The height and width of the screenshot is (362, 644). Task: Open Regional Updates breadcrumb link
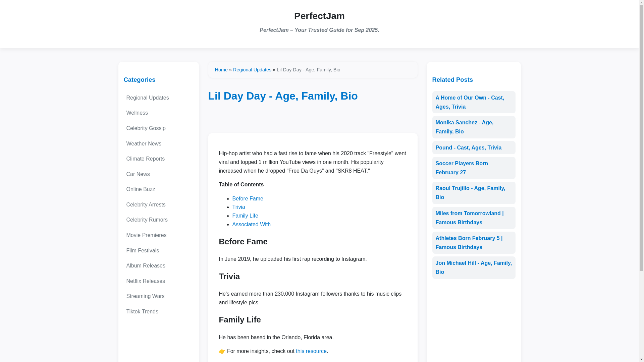pyautogui.click(x=252, y=70)
